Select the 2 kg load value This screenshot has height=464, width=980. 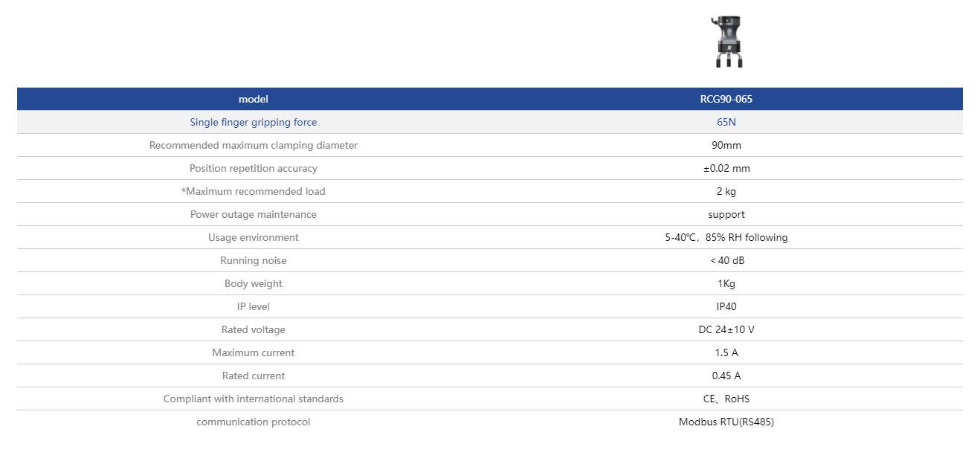(x=726, y=191)
